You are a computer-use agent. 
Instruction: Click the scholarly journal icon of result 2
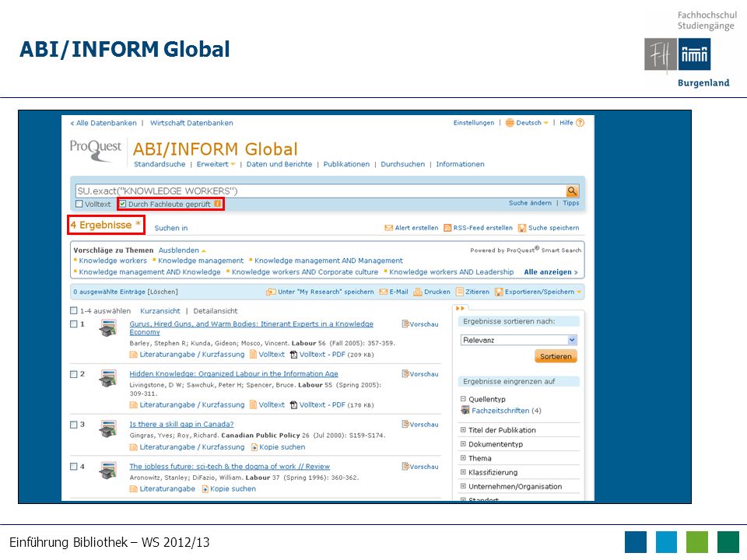coord(108,379)
